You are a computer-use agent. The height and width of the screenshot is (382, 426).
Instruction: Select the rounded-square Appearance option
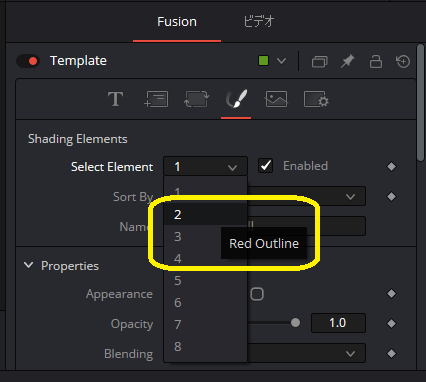(257, 294)
